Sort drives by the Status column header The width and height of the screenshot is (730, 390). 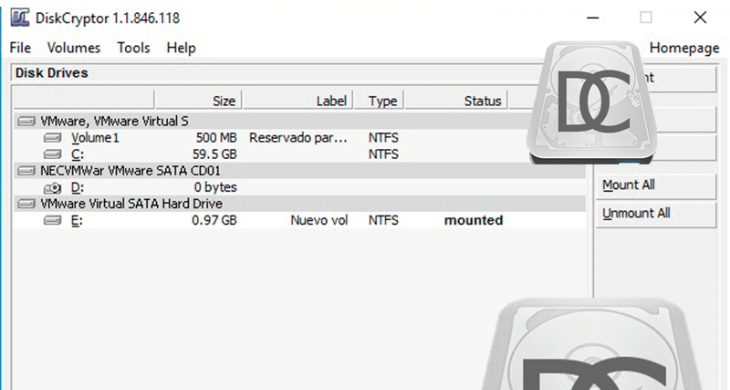(x=456, y=101)
